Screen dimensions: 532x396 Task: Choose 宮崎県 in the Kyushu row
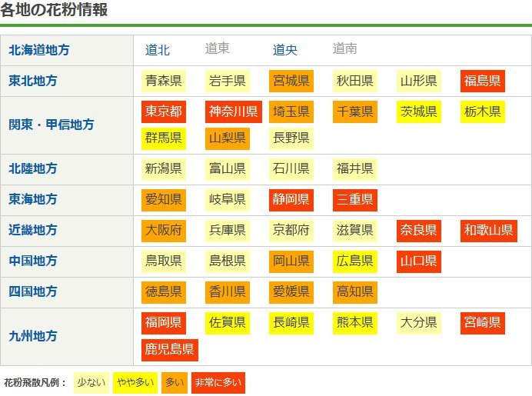pyautogui.click(x=482, y=322)
